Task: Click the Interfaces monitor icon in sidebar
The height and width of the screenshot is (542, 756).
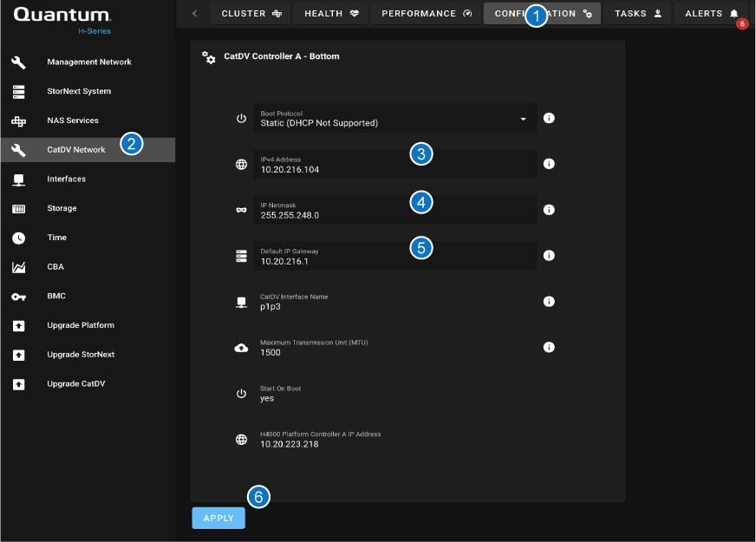Action: tap(18, 180)
